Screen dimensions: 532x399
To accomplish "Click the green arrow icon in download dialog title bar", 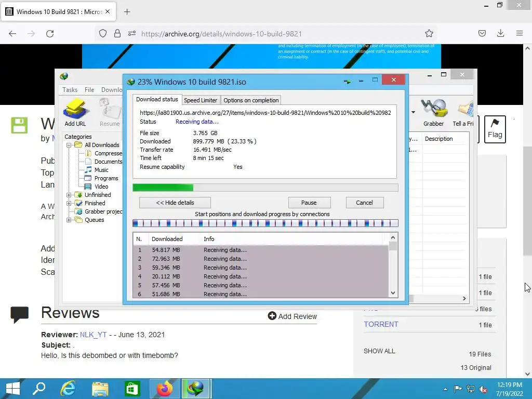I will pos(347,82).
